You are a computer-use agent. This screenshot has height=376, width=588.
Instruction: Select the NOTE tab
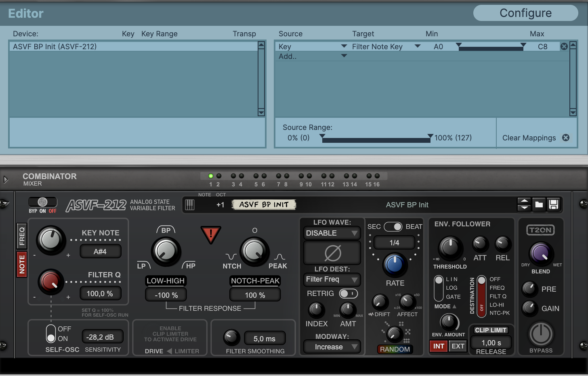click(22, 264)
